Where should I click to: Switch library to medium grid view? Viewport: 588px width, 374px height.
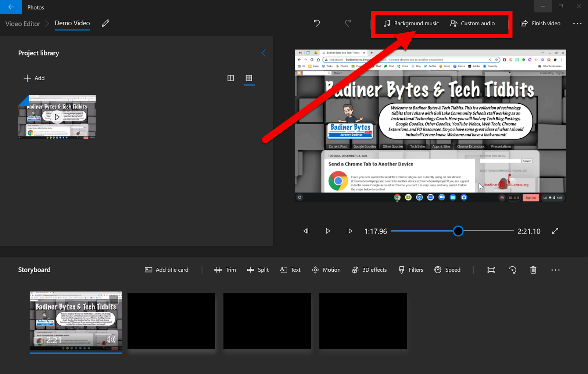tap(231, 78)
